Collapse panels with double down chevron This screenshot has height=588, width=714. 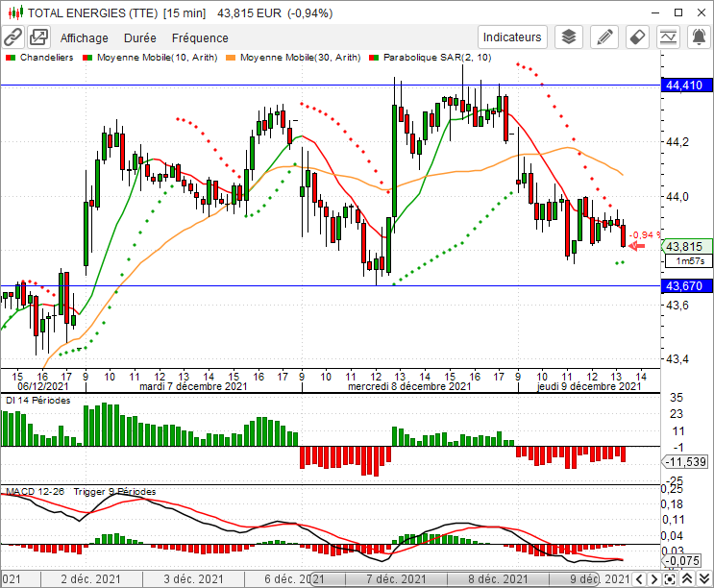[x=703, y=579]
